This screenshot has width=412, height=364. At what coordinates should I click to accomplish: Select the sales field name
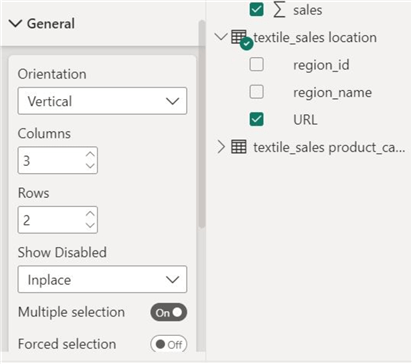coord(307,10)
